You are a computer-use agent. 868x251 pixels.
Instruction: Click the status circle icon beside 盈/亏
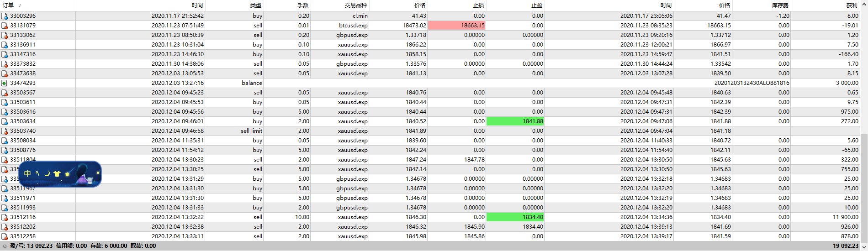pos(5,246)
